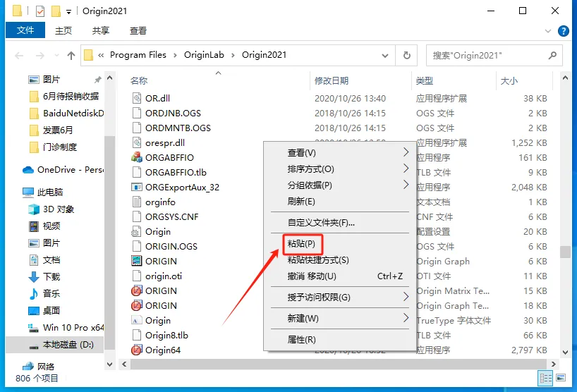This screenshot has width=577, height=392.
Task: Sort by the 类型 column header
Action: coord(454,80)
